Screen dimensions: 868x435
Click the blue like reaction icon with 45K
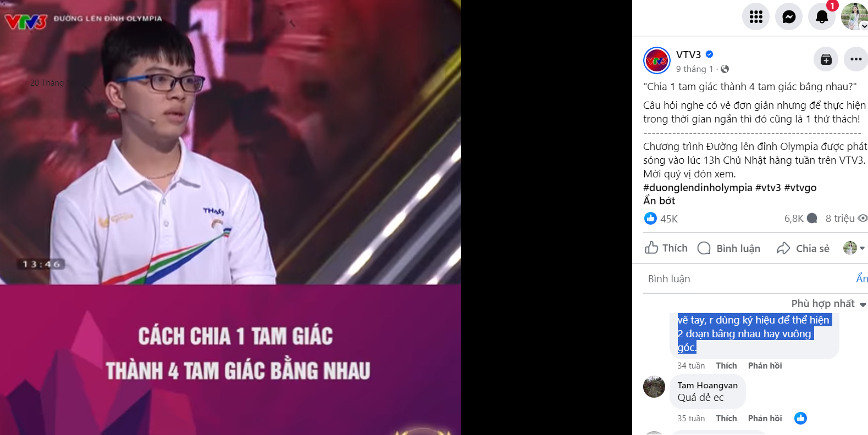tap(650, 219)
